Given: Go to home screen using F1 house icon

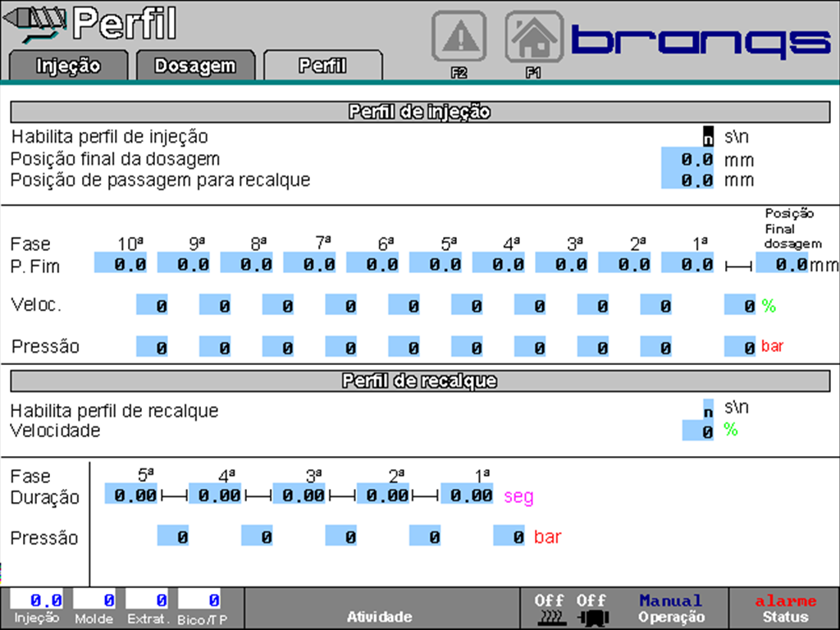Looking at the screenshot, I should click(534, 36).
